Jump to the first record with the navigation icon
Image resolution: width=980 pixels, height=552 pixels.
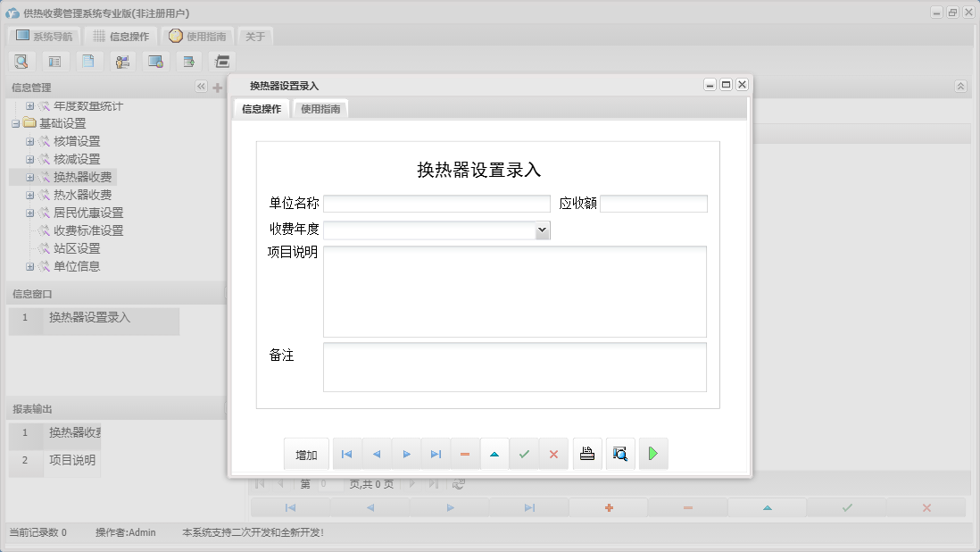coord(346,453)
